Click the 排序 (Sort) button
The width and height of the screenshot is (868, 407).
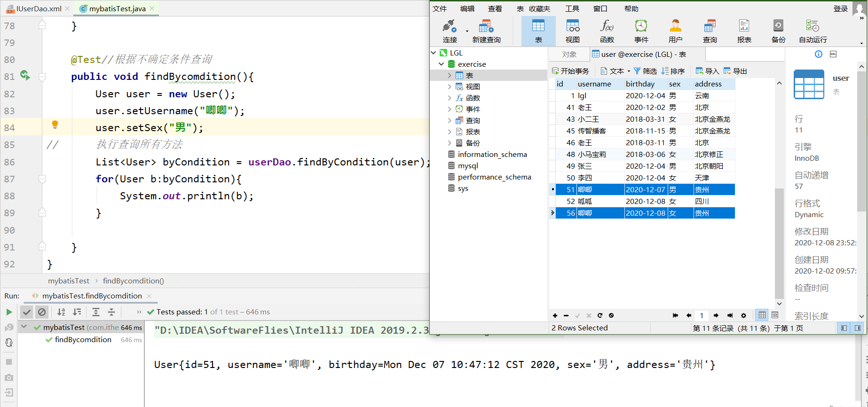click(673, 71)
